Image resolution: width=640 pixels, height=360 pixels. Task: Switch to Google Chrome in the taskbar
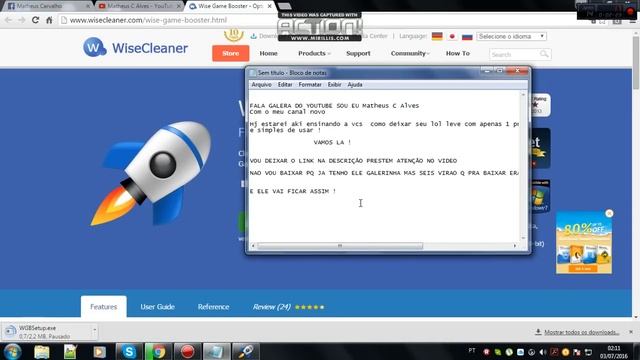[158, 352]
